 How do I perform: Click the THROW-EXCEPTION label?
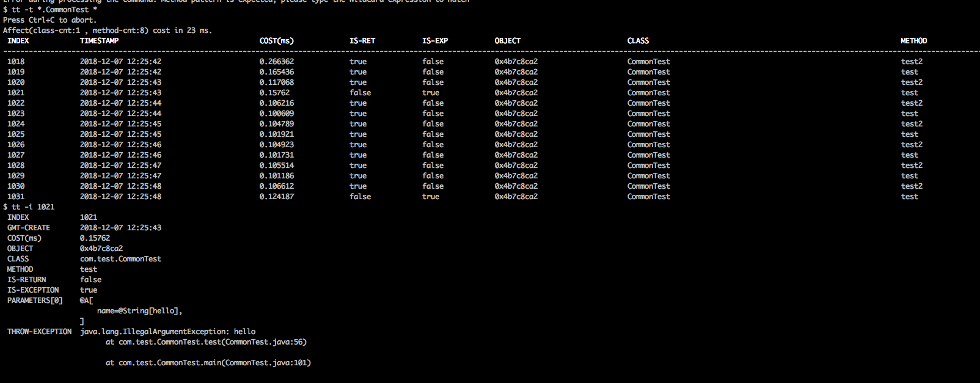pyautogui.click(x=39, y=332)
